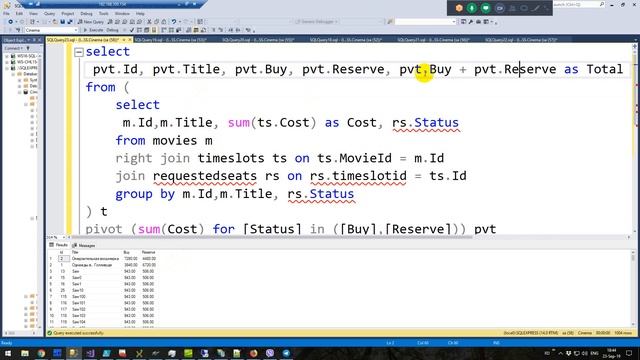Open the Window menu
This screenshot has height=360, width=640.
[x=122, y=13]
